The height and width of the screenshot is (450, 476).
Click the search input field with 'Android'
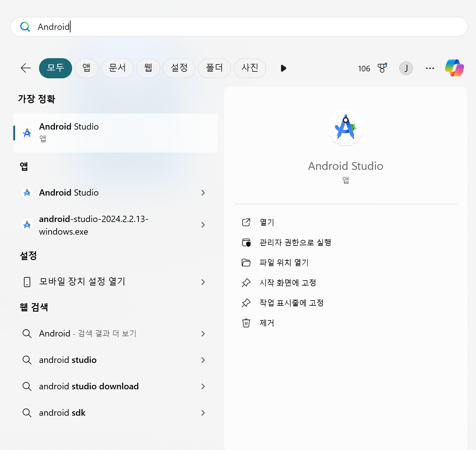coord(239,27)
